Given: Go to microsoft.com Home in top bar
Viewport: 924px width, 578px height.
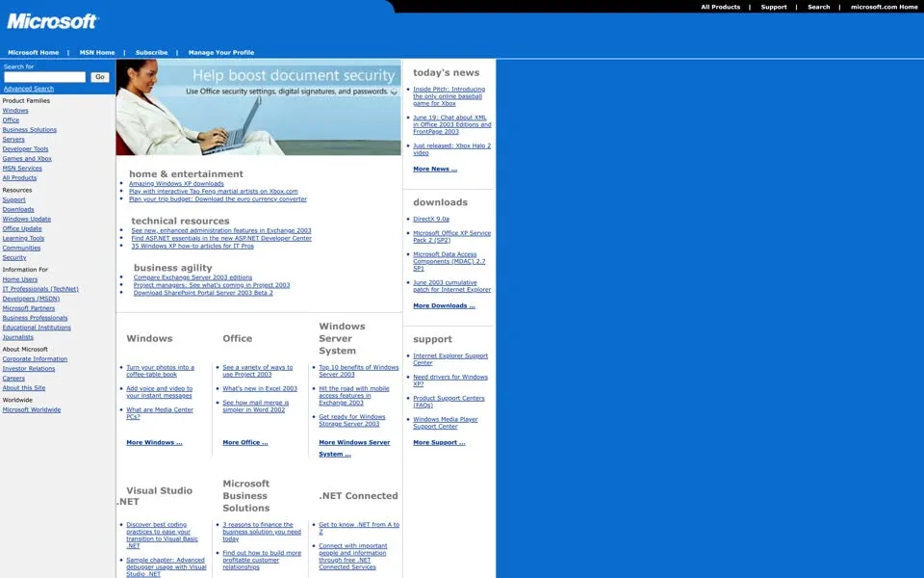Looking at the screenshot, I should [884, 7].
